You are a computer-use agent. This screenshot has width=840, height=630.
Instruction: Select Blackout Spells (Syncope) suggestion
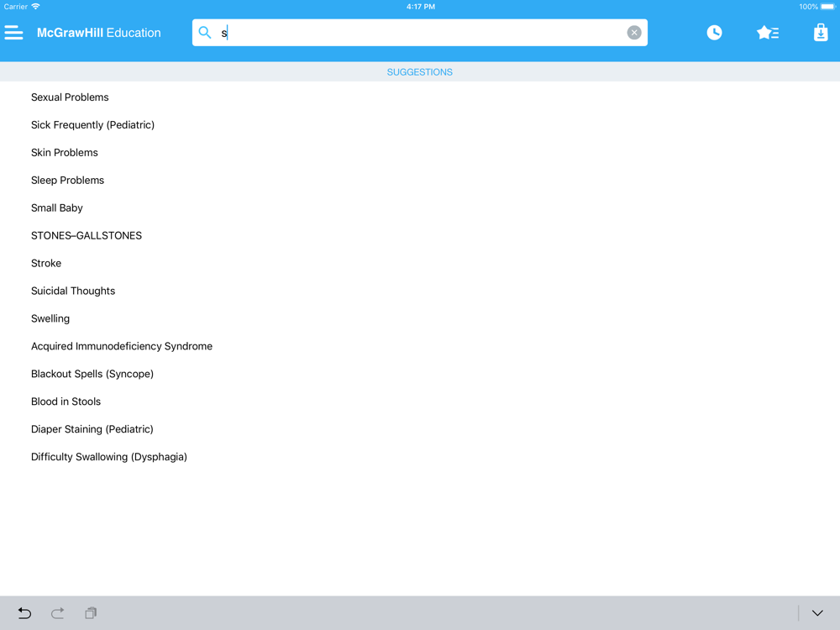click(x=92, y=374)
